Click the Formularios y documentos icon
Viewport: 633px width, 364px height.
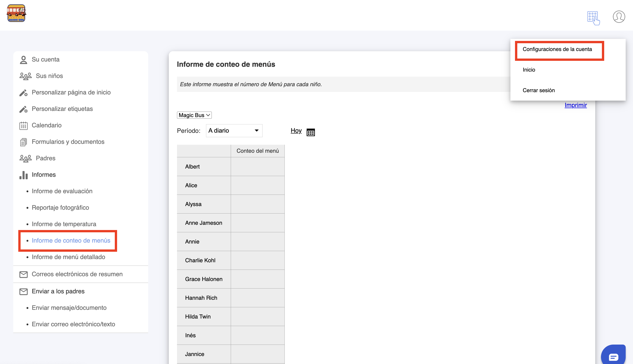24,142
